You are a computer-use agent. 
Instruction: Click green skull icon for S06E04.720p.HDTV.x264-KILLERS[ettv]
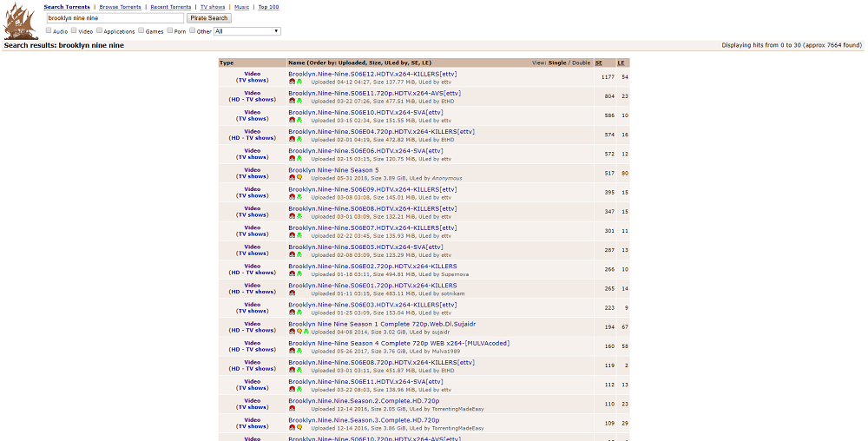(x=299, y=140)
